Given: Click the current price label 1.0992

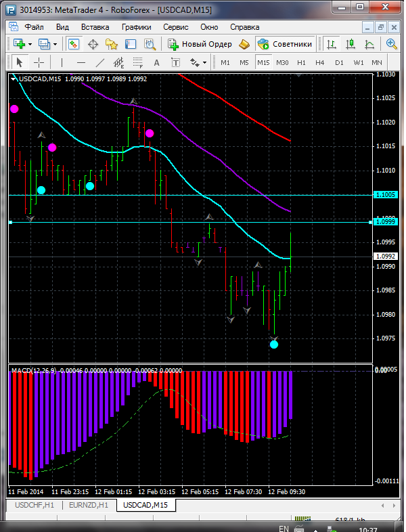Looking at the screenshot, I should [384, 257].
